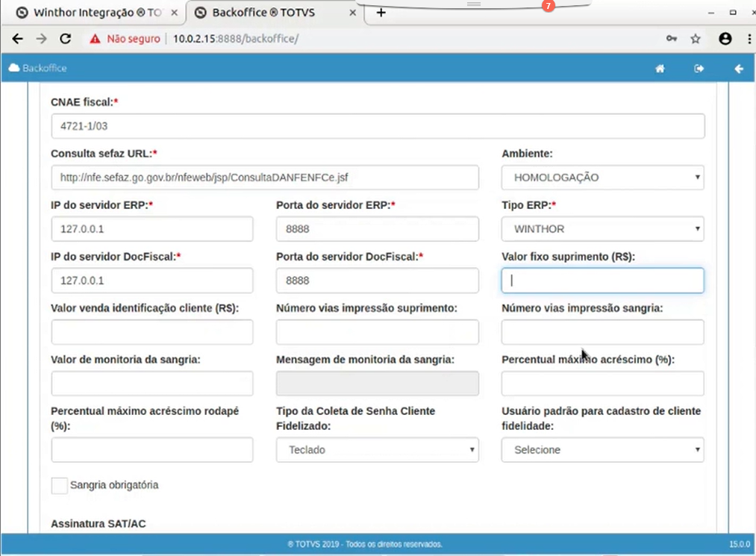Click the back arrow icon in Backoffice header
The width and height of the screenshot is (756, 556).
(x=738, y=69)
